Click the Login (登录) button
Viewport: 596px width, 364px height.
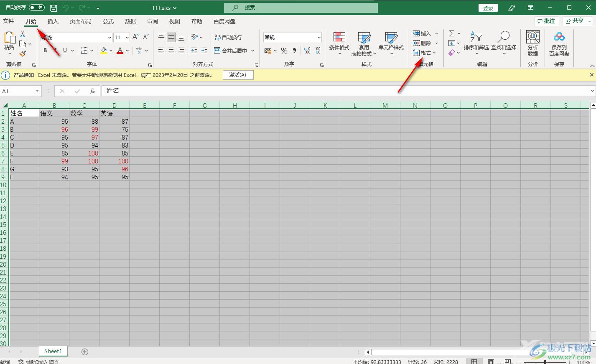coord(488,8)
